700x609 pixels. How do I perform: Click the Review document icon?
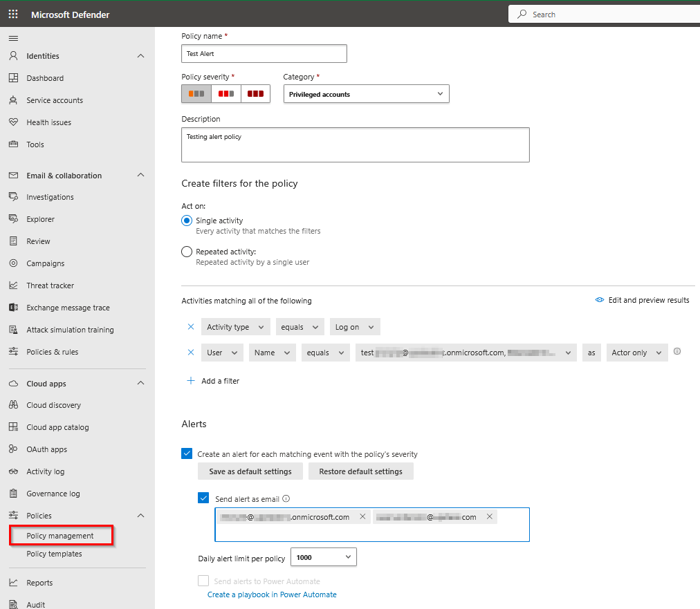click(x=13, y=241)
